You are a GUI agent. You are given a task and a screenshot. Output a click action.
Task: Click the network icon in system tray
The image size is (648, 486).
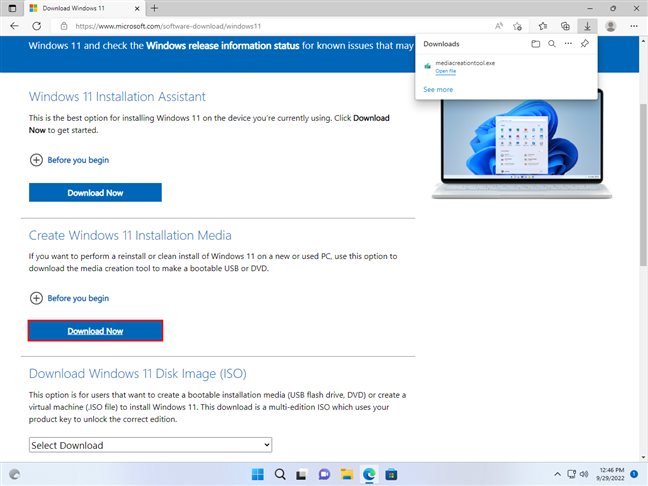(x=572, y=474)
